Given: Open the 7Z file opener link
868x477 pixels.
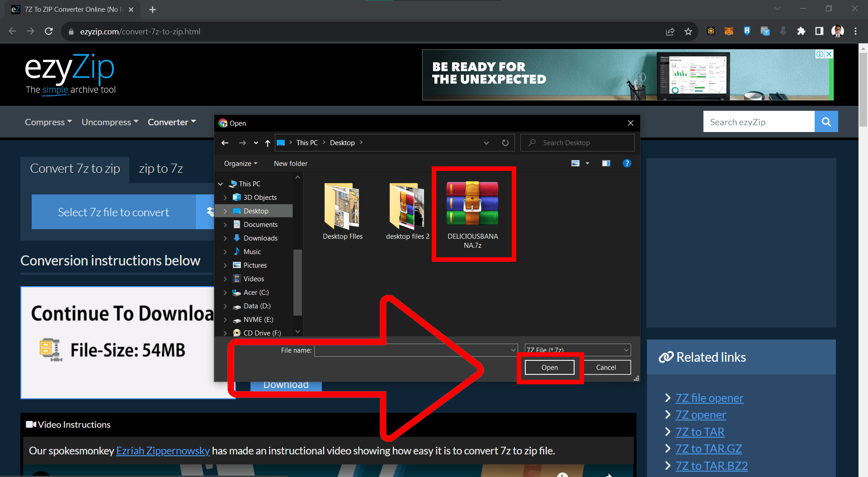Looking at the screenshot, I should pos(709,398).
